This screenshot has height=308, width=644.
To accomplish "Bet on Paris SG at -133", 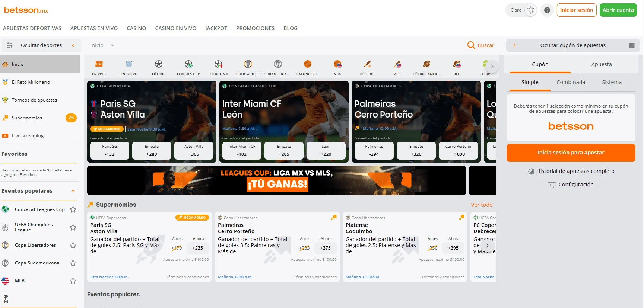I will [x=110, y=151].
